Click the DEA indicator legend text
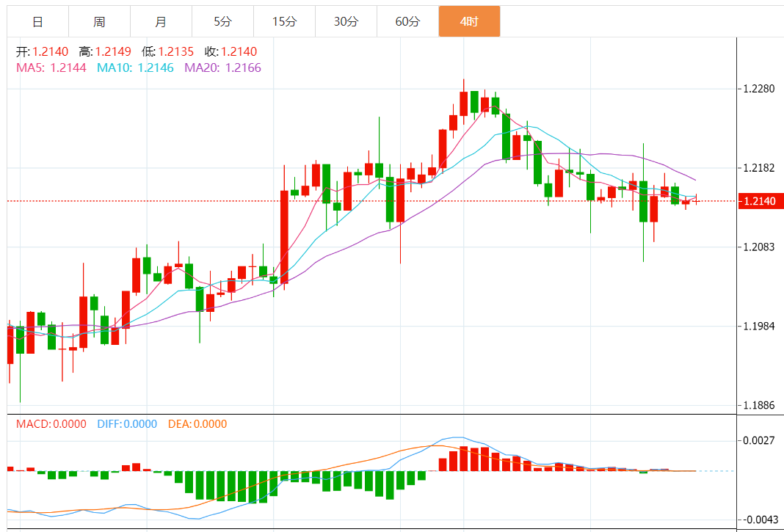 [197, 424]
